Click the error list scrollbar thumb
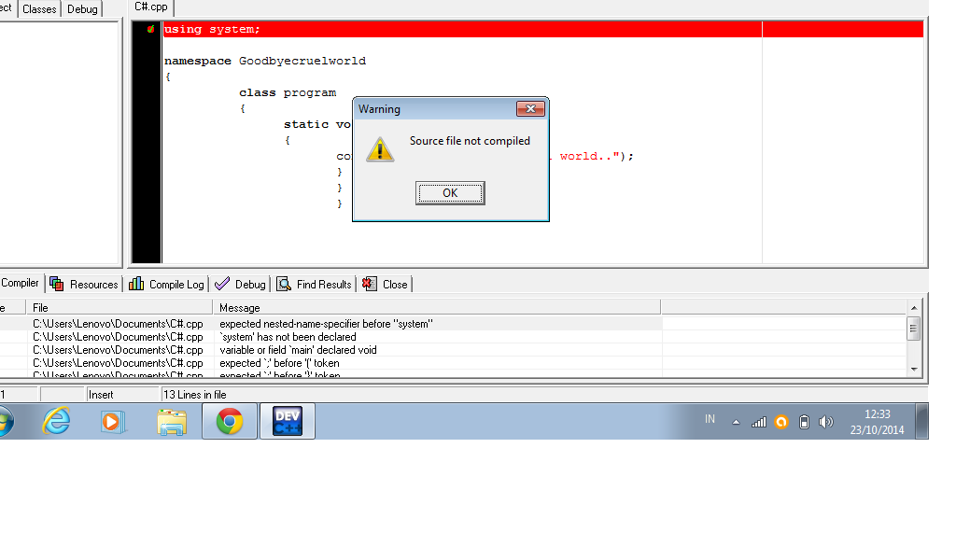Viewport: 956px width, 560px height. click(913, 329)
